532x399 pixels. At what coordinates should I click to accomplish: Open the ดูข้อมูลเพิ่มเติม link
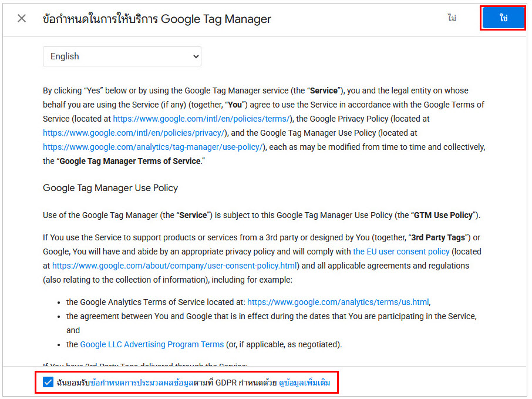(x=304, y=383)
